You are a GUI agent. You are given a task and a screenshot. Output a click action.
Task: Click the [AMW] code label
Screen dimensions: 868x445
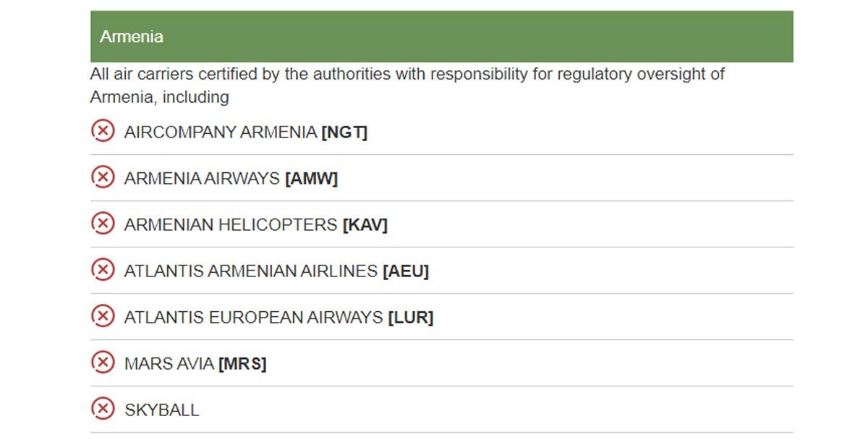click(312, 179)
